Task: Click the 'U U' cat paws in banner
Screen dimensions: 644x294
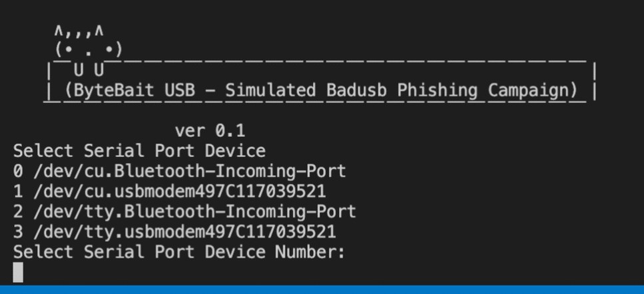Action: coord(89,71)
